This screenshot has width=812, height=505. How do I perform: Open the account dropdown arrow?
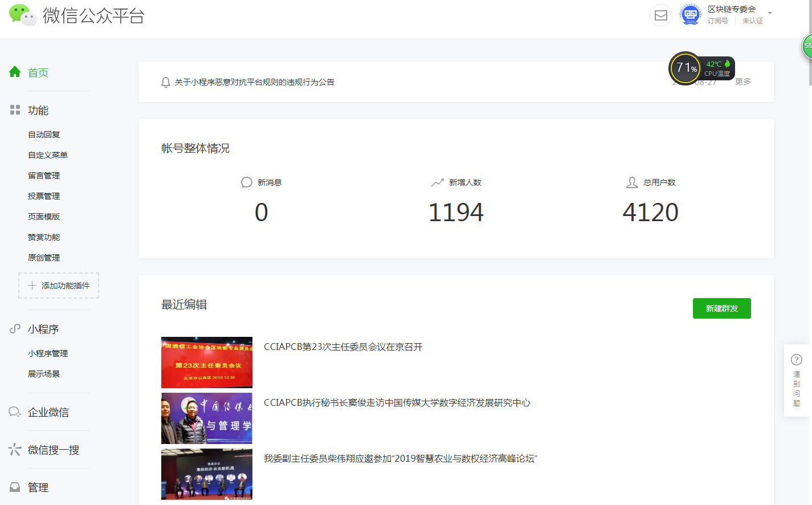click(770, 13)
